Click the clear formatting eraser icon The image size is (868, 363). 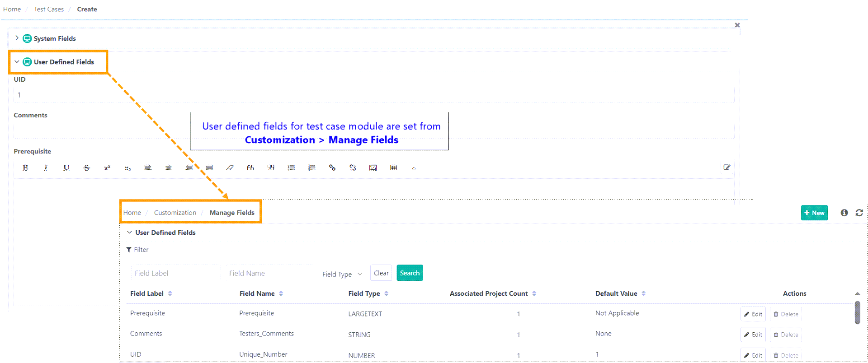(230, 168)
